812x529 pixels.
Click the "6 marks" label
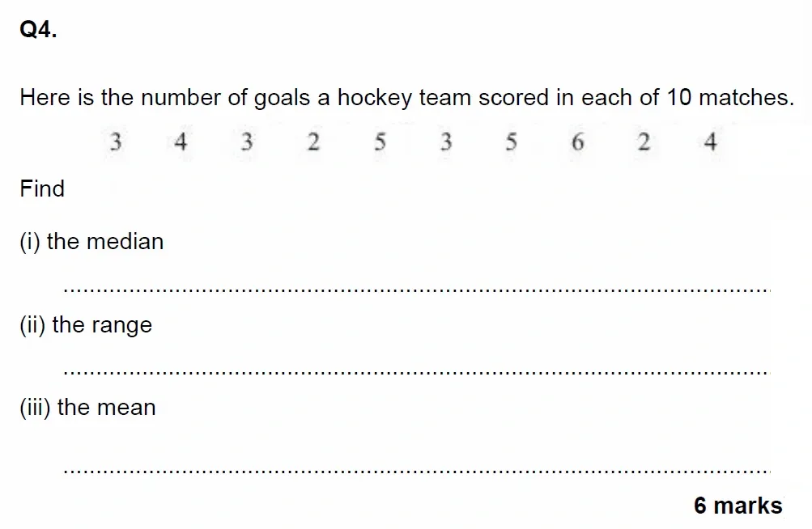(x=738, y=506)
